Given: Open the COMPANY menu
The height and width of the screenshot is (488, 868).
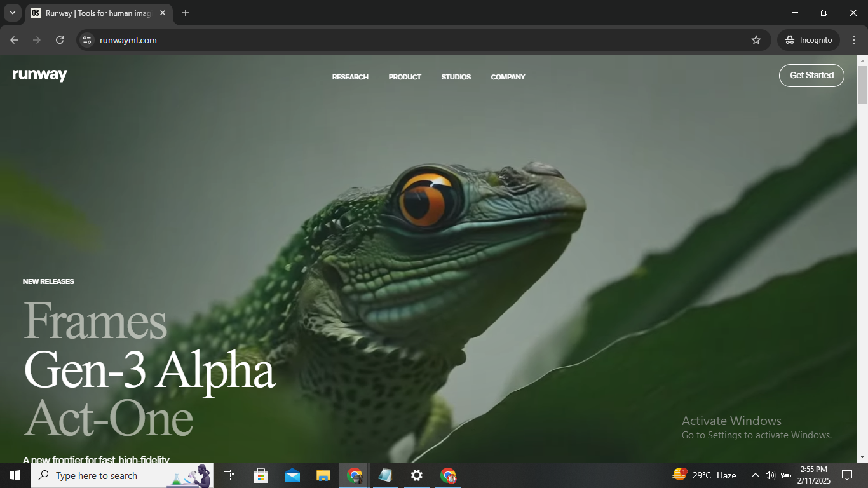Looking at the screenshot, I should click(x=508, y=77).
